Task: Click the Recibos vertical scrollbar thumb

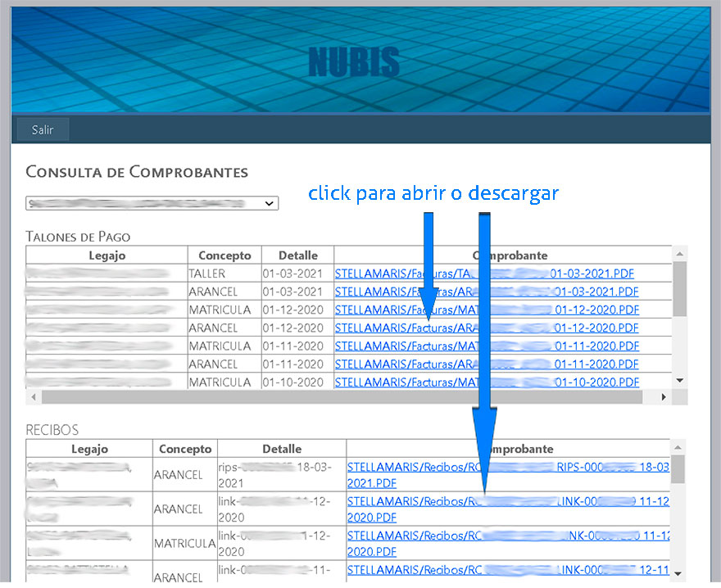Action: pos(678,469)
